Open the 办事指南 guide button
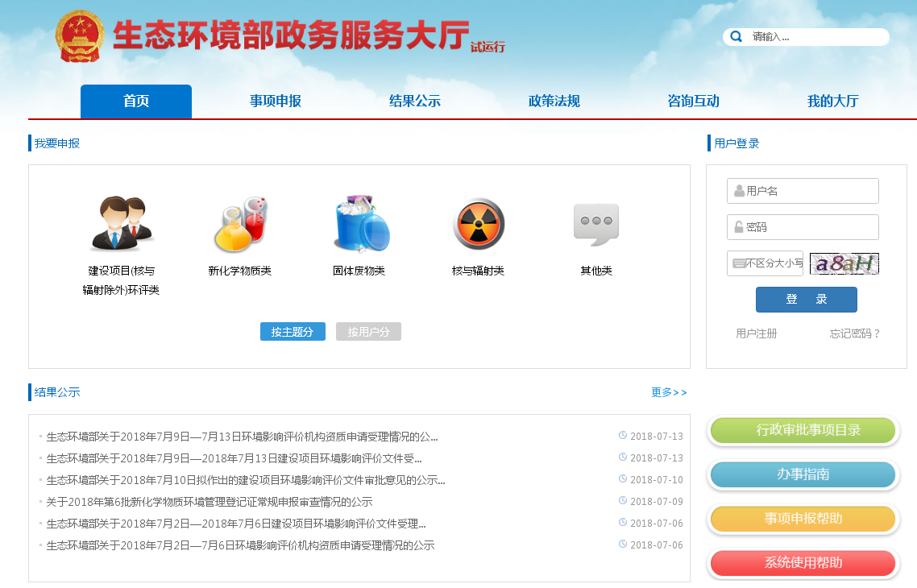This screenshot has width=917, height=588. [x=805, y=476]
